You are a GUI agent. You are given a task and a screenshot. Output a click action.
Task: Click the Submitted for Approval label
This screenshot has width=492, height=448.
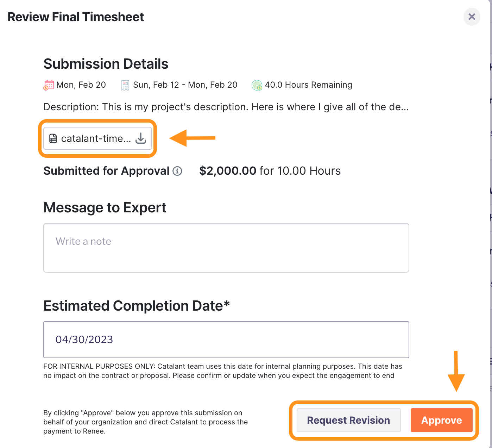click(106, 171)
